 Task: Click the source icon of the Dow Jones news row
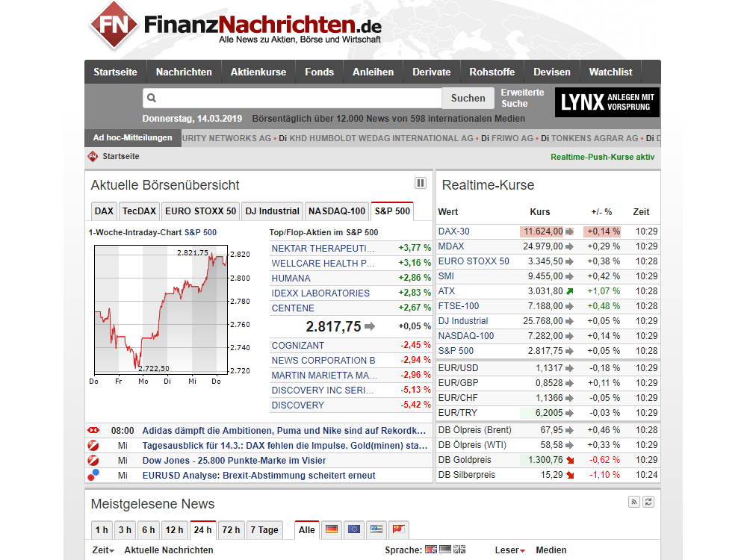[x=93, y=461]
